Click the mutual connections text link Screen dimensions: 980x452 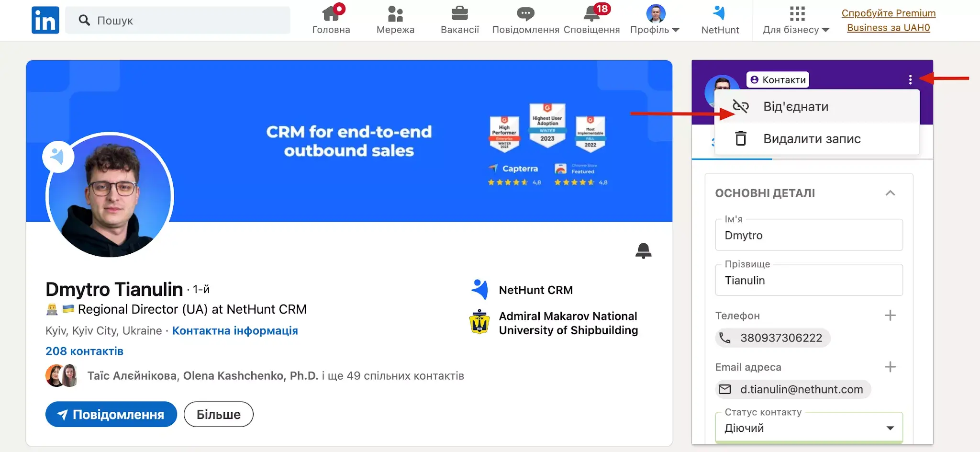coord(276,376)
